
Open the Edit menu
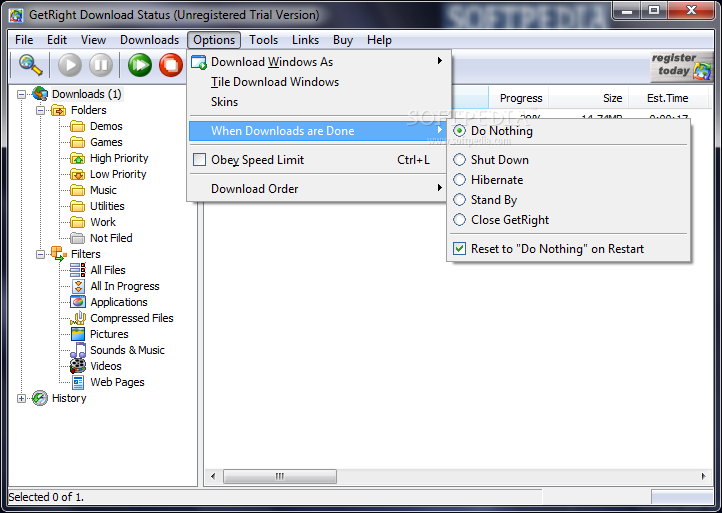(x=57, y=40)
